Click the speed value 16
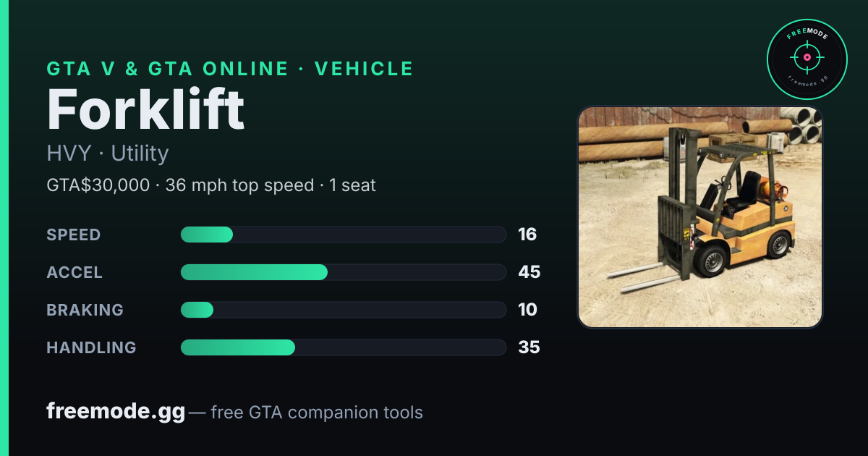Viewport: 868px width, 456px height. coord(527,235)
